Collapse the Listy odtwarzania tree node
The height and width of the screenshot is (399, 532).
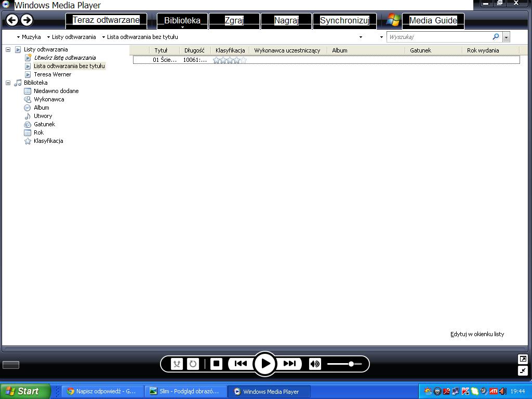pyautogui.click(x=8, y=49)
